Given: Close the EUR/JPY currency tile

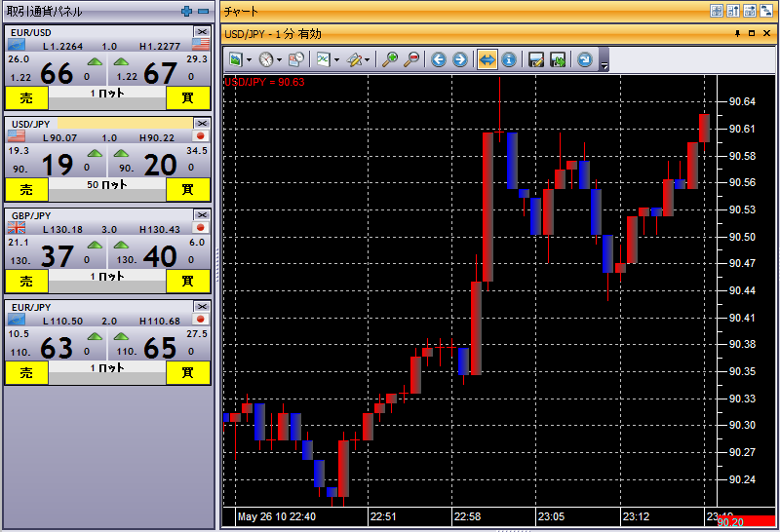Looking at the screenshot, I should coord(202,306).
